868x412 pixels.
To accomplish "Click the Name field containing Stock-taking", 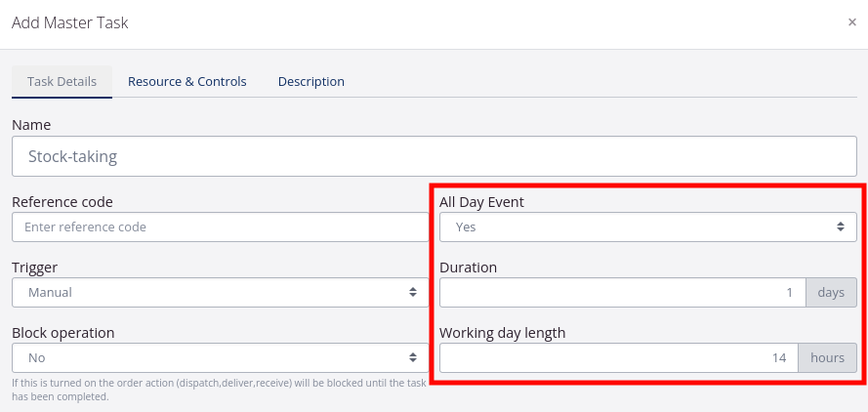I will click(434, 156).
